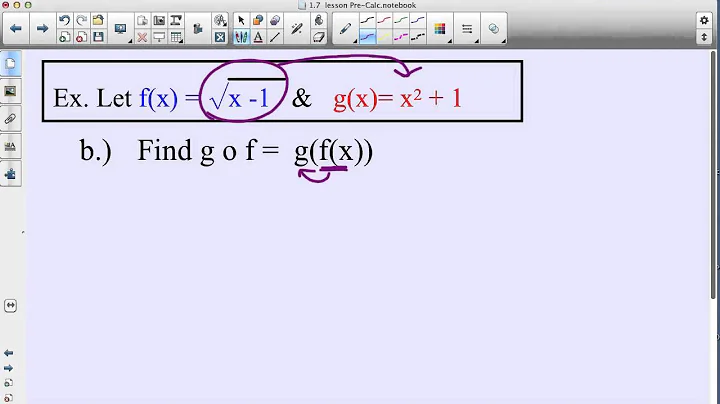Open the document camera tool

click(176, 20)
